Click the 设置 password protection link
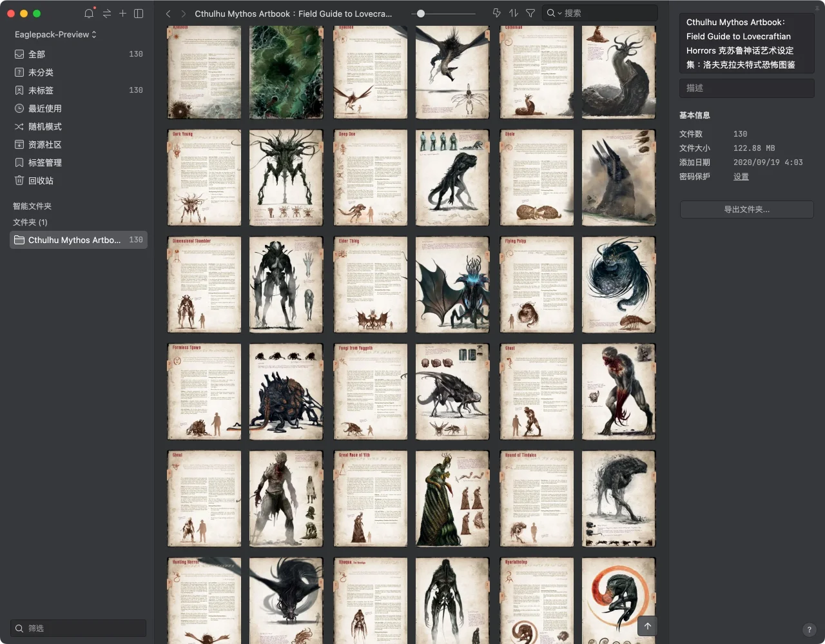Screen dimensions: 825x644 [x=741, y=177]
